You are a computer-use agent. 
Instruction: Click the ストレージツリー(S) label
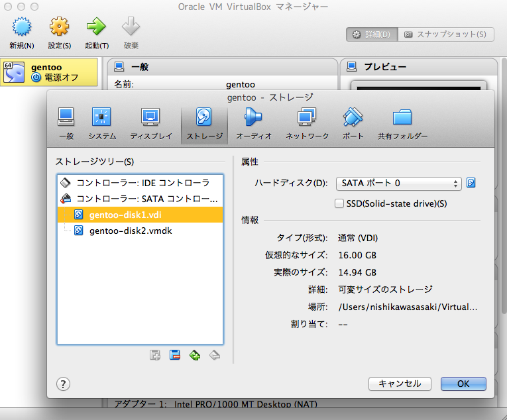[94, 162]
